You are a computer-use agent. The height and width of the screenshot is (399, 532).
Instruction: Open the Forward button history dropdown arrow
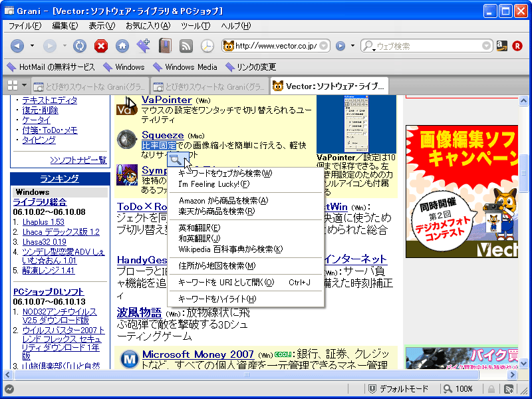pyautogui.click(x=65, y=45)
